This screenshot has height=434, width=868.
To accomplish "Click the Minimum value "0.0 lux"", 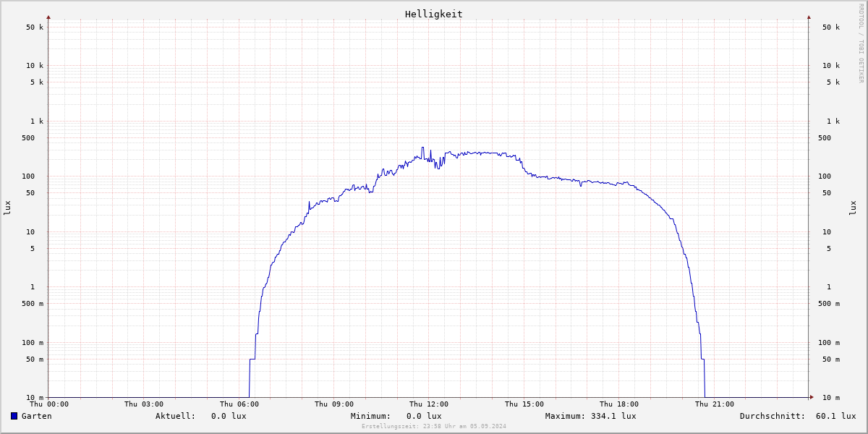I will point(424,416).
